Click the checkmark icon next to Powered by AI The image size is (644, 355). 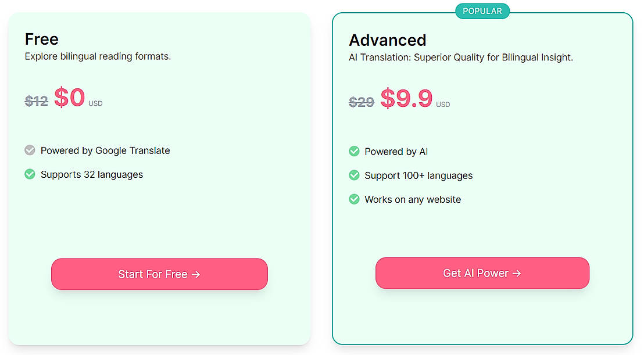pyautogui.click(x=354, y=152)
